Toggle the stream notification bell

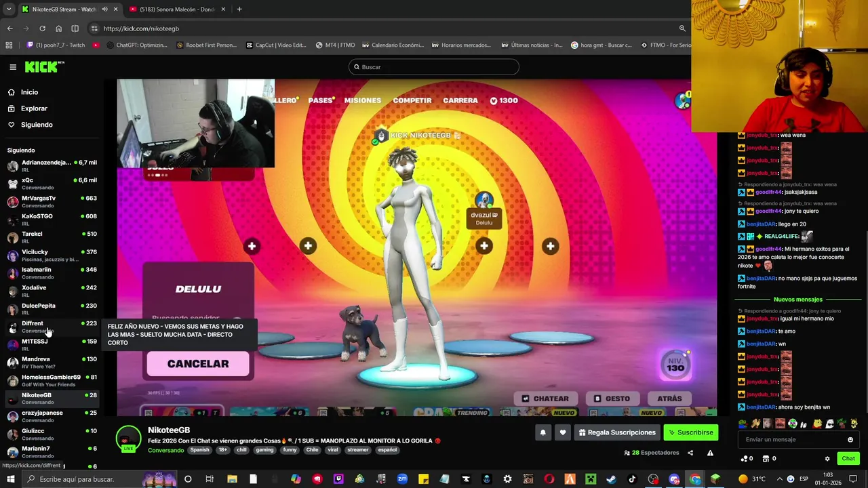coord(542,432)
